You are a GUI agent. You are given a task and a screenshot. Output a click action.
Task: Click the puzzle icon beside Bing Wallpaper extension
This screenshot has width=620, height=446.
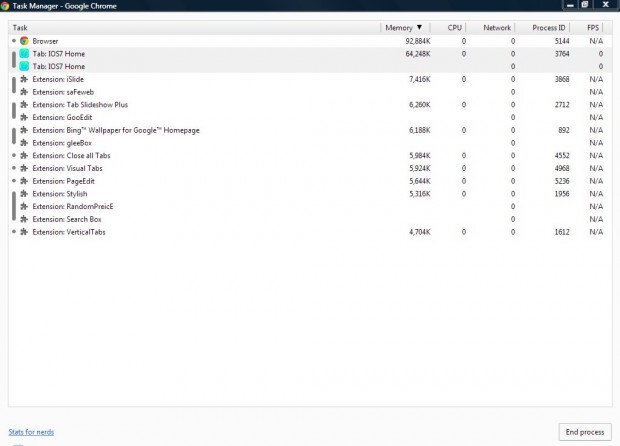click(x=24, y=130)
